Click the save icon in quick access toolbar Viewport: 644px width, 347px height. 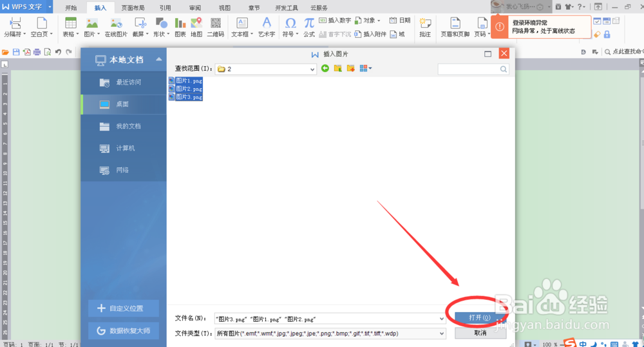[x=16, y=52]
